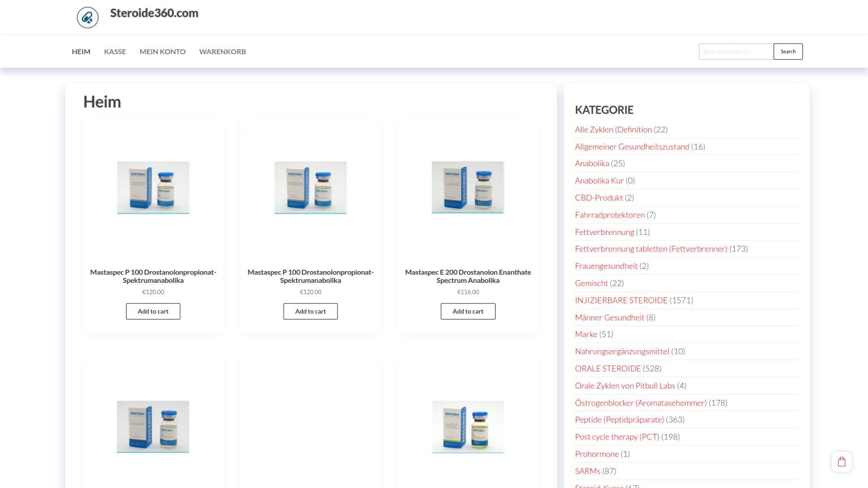This screenshot has width=868, height=488.
Task: Open the floating shopping bag cart icon
Action: pos(841,461)
